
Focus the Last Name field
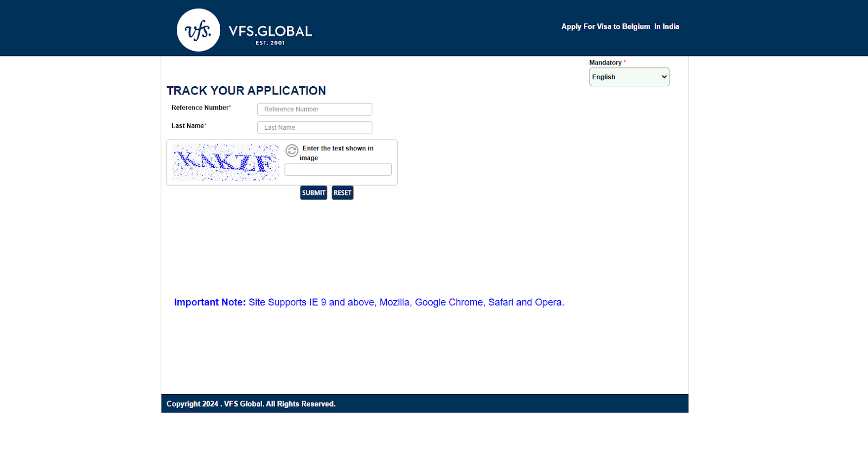[315, 128]
